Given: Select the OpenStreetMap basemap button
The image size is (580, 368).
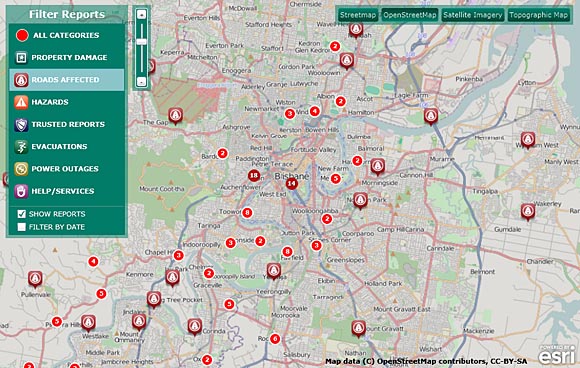Looking at the screenshot, I should tap(409, 15).
